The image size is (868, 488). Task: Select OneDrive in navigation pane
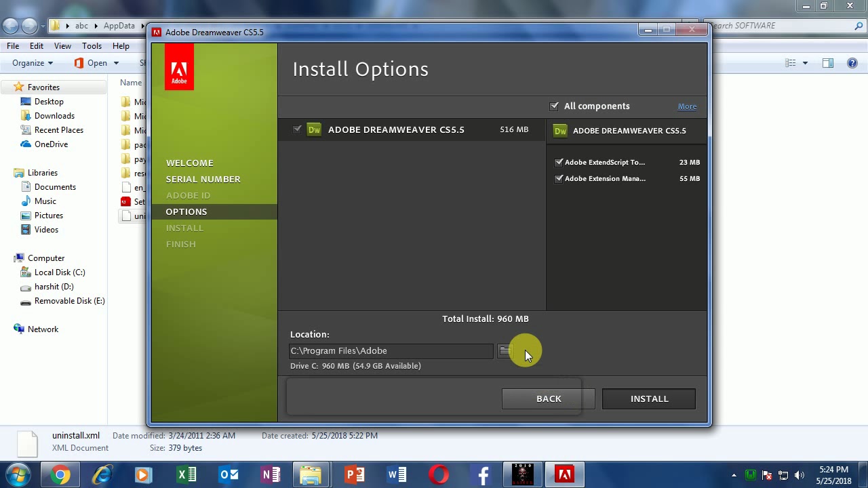(51, 144)
